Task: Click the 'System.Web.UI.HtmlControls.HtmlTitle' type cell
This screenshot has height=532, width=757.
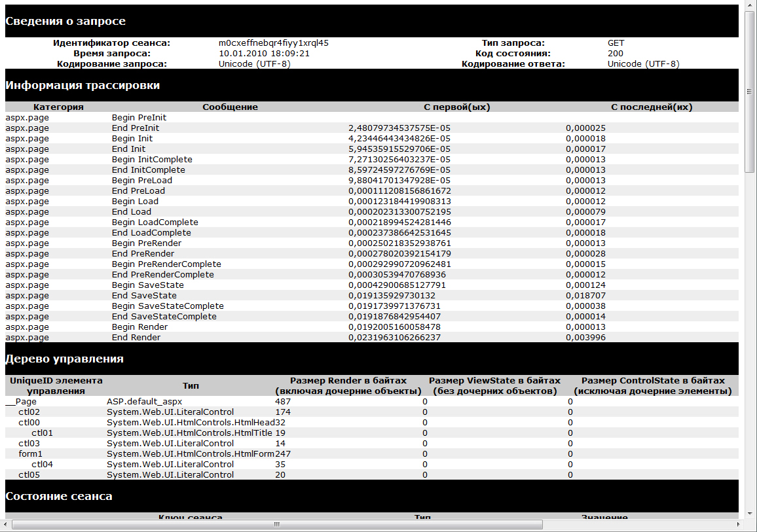Action: [x=189, y=433]
